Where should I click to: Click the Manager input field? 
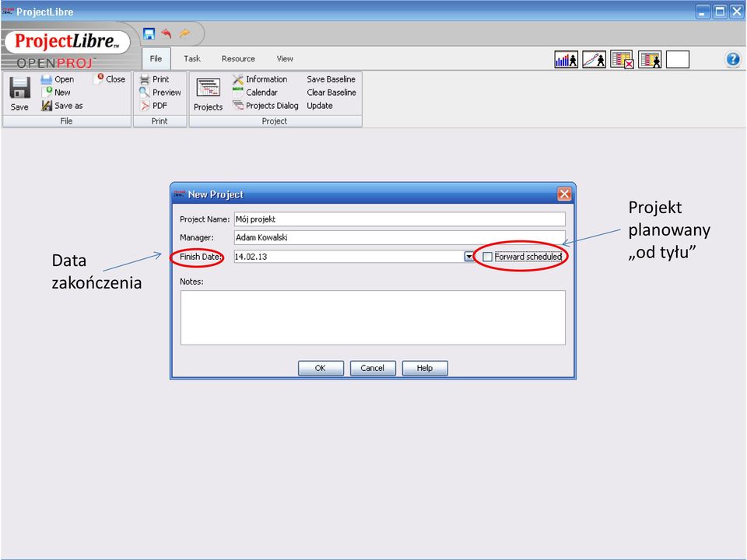pos(400,237)
